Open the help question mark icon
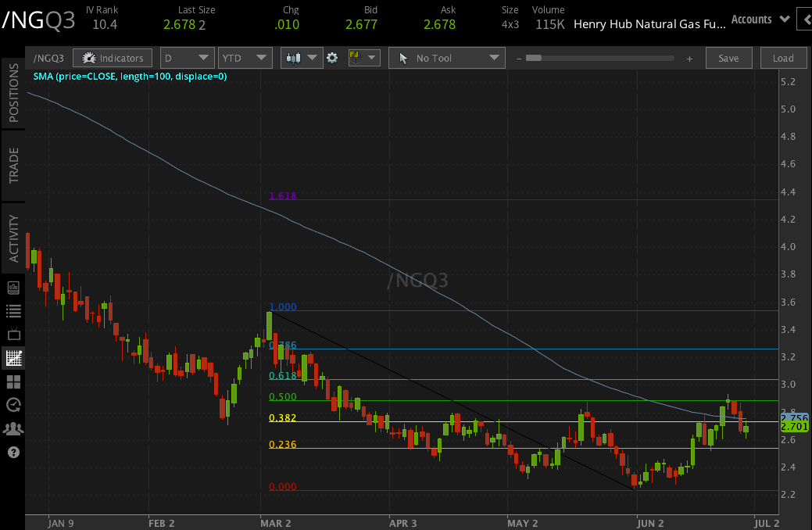The image size is (812, 530). 13,452
